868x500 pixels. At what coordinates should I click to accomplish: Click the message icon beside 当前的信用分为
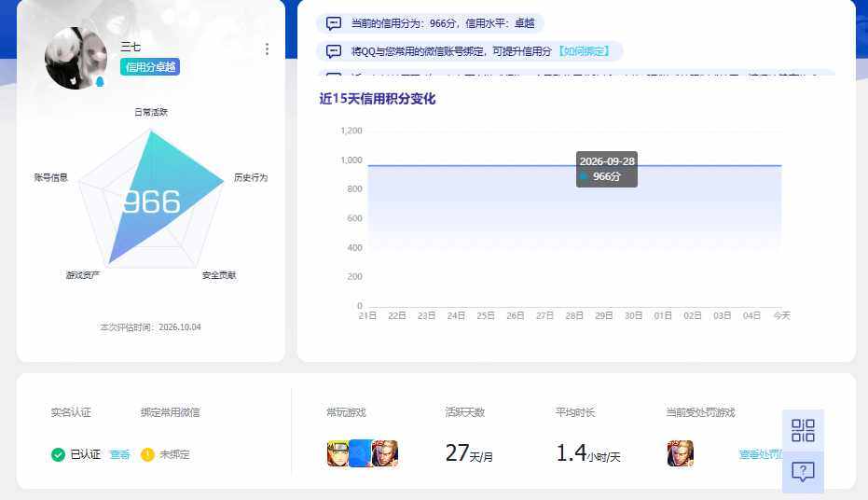(x=333, y=23)
